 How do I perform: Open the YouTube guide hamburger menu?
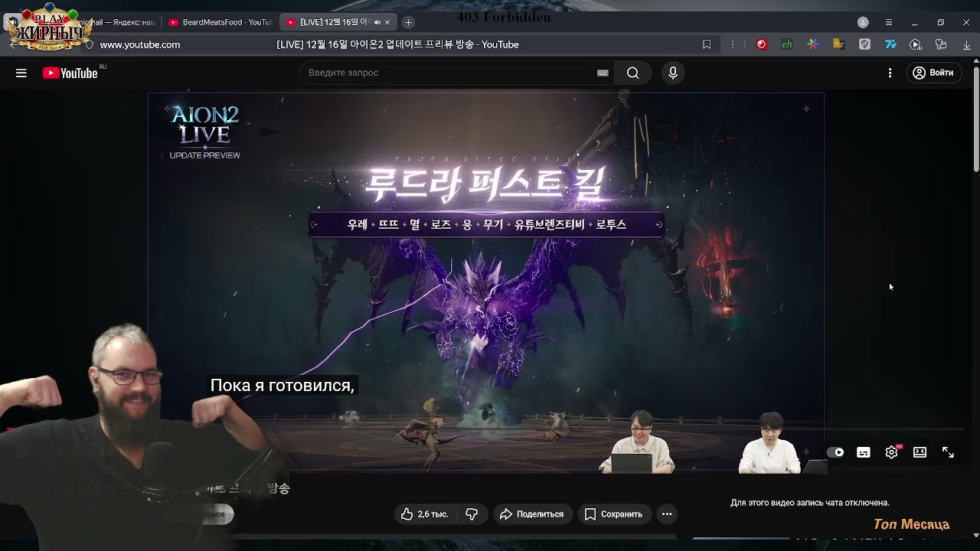pos(21,73)
